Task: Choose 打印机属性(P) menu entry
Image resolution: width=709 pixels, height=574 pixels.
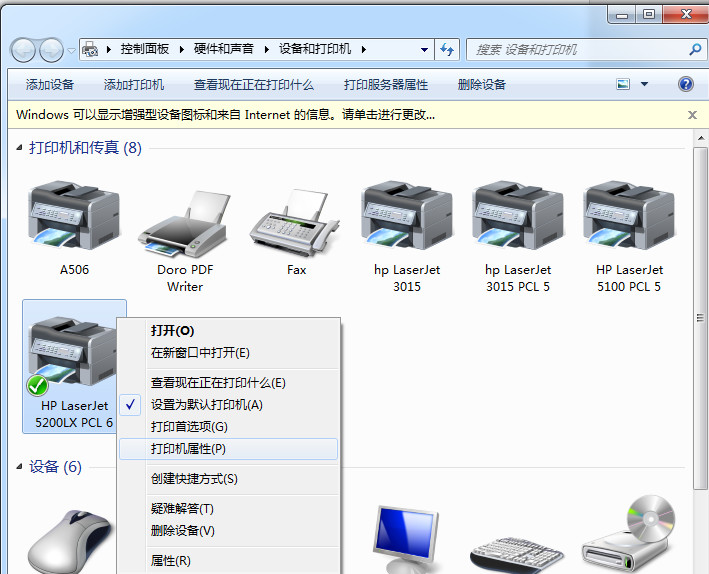Action: [228, 449]
